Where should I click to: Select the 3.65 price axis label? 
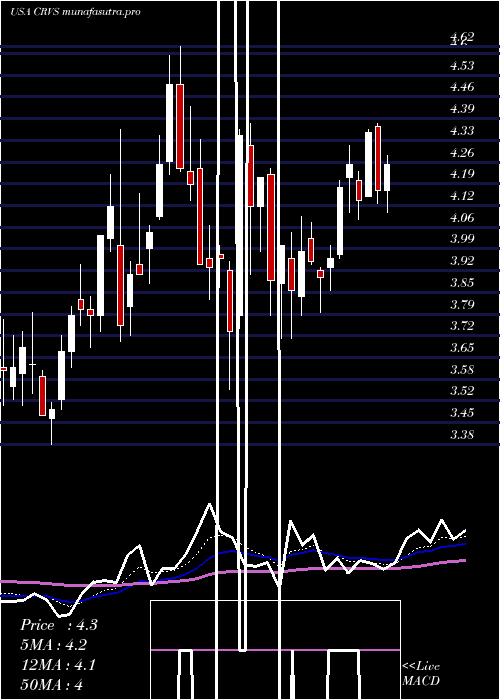tap(462, 347)
